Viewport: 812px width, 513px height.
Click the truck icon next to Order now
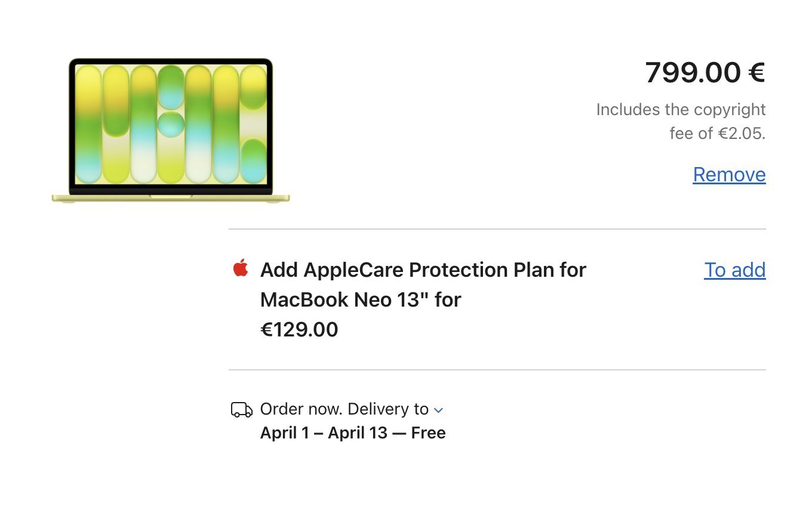pos(241,410)
